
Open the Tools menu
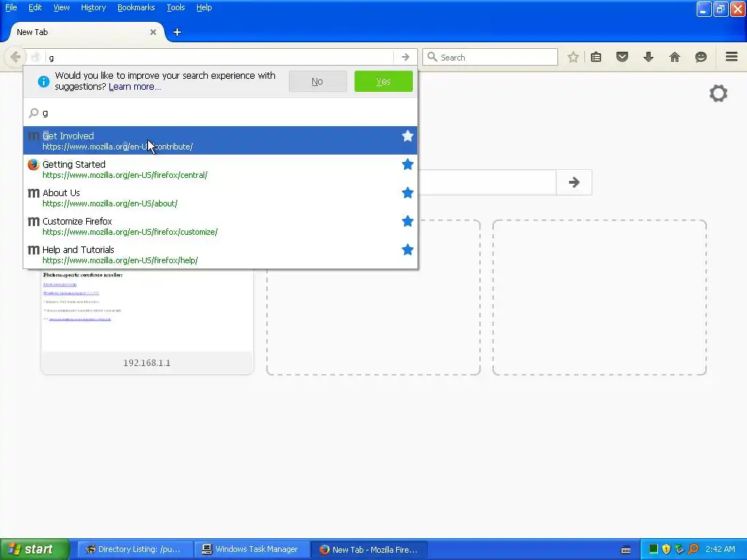[x=175, y=7]
